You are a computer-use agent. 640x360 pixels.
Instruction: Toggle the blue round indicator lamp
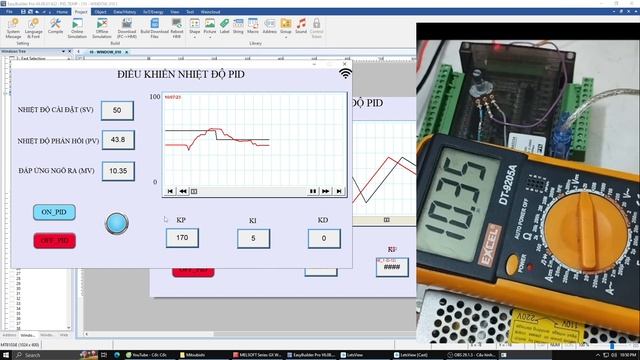click(117, 223)
